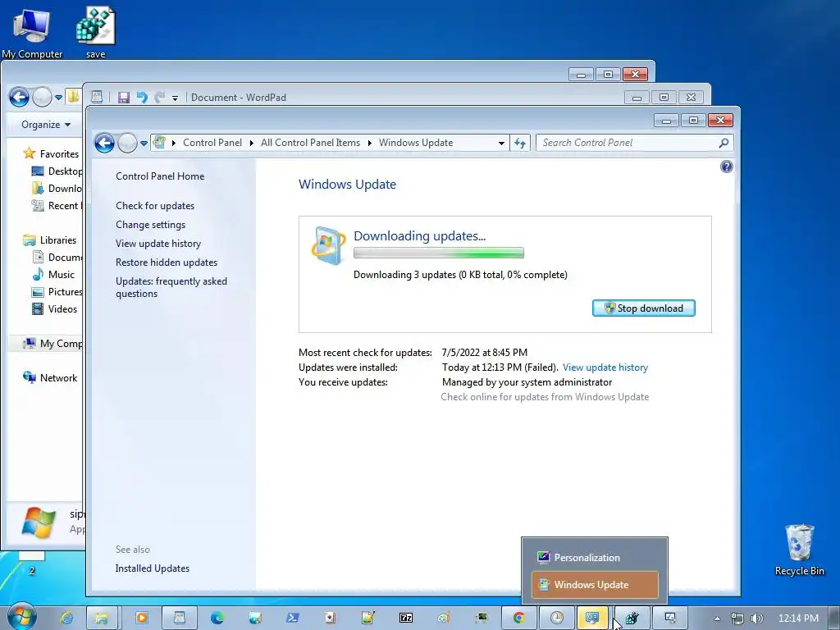The width and height of the screenshot is (840, 630).
Task: Click the Back arrow in Windows Update window
Action: pos(104,143)
